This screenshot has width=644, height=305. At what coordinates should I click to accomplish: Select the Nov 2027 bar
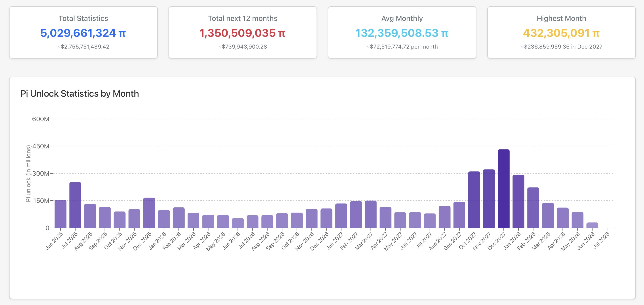[x=489, y=199]
